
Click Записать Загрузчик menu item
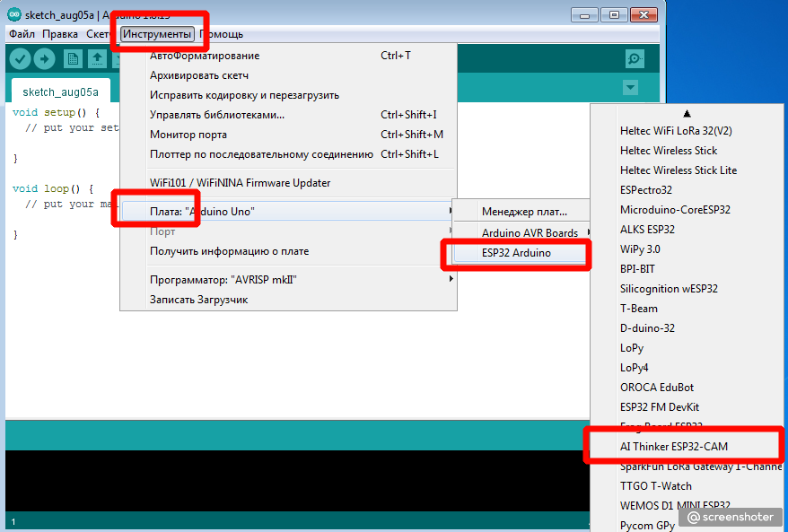coord(198,300)
